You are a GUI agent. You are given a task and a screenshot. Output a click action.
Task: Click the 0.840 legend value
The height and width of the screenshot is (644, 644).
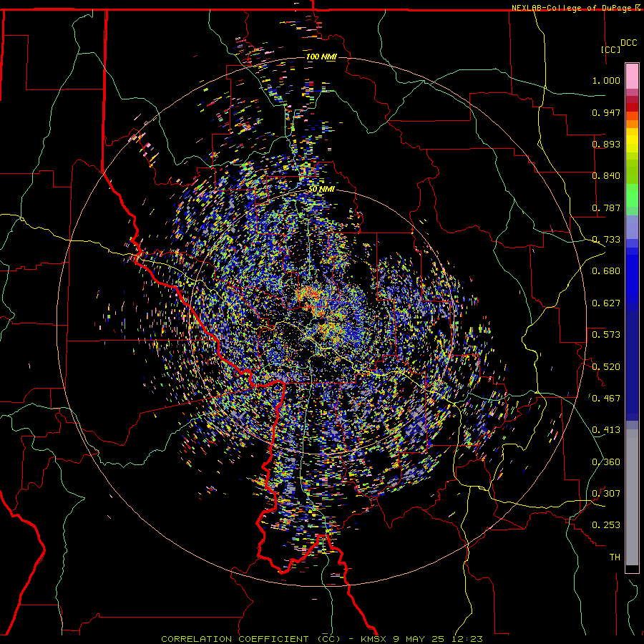pyautogui.click(x=606, y=176)
